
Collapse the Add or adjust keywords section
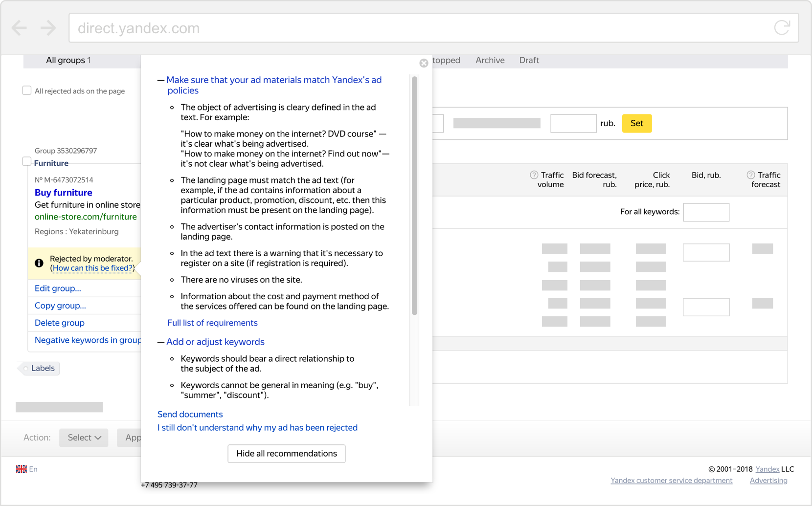click(x=161, y=342)
